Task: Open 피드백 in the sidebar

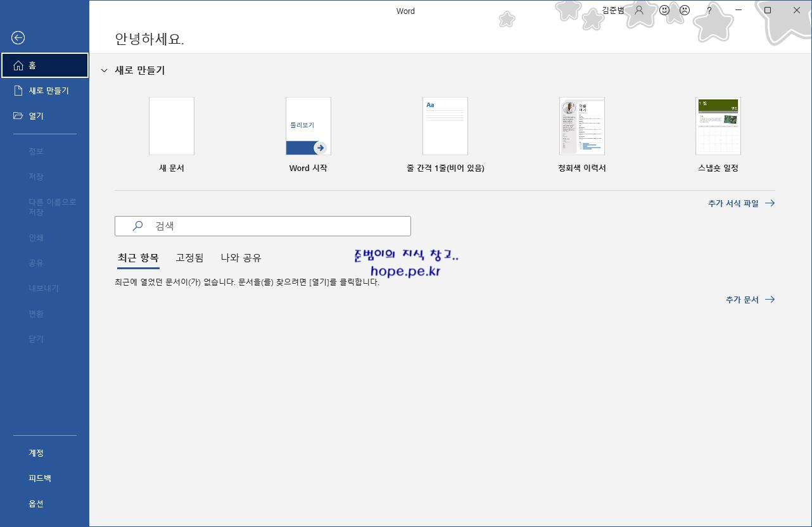Action: click(44, 478)
